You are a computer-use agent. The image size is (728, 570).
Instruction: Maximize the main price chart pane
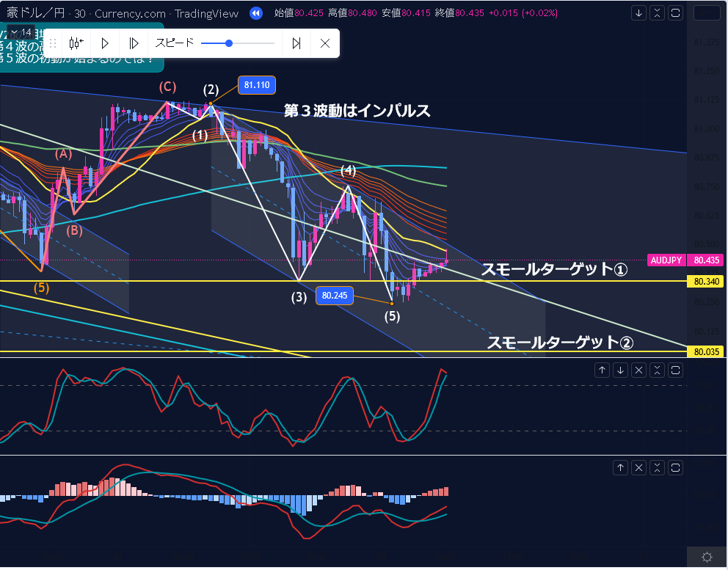coord(676,13)
